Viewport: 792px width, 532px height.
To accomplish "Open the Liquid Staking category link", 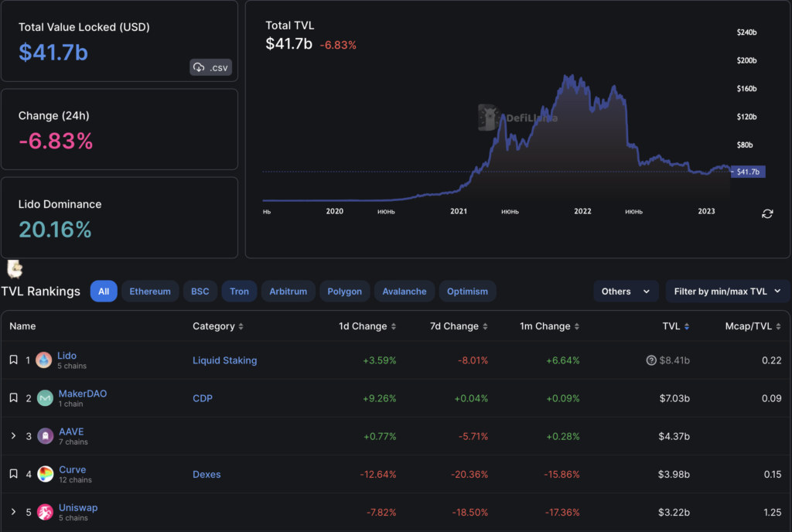I will click(x=224, y=360).
